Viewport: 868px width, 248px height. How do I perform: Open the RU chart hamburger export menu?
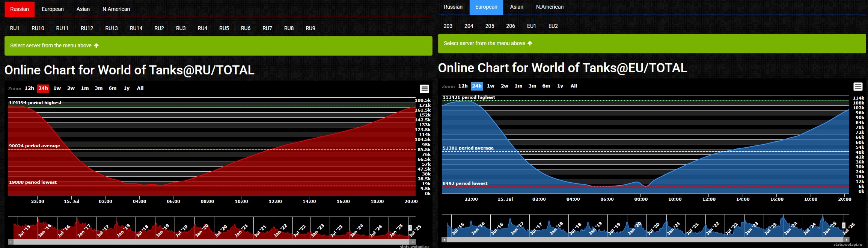pyautogui.click(x=424, y=89)
